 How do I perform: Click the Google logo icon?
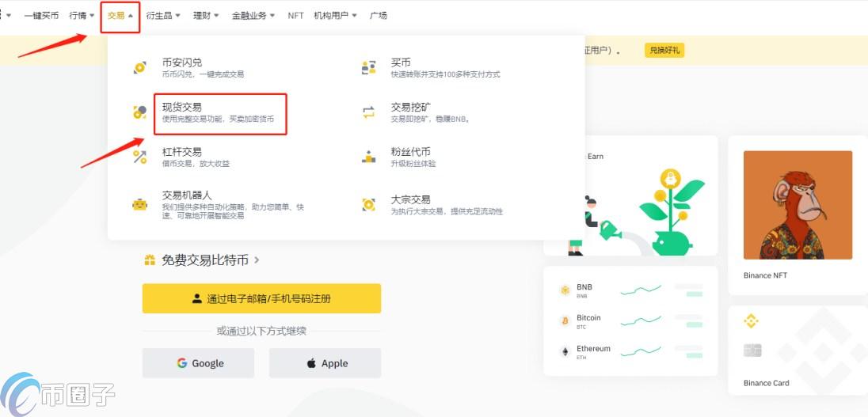click(x=182, y=363)
